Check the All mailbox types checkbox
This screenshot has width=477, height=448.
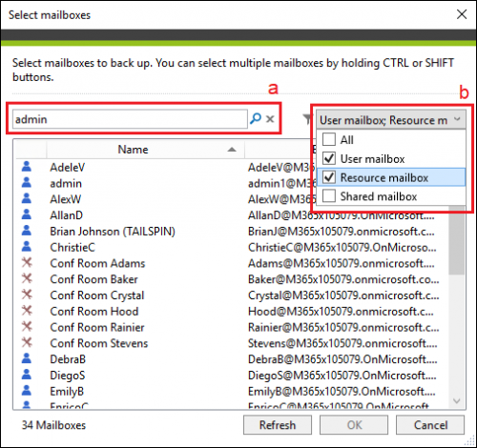[329, 139]
